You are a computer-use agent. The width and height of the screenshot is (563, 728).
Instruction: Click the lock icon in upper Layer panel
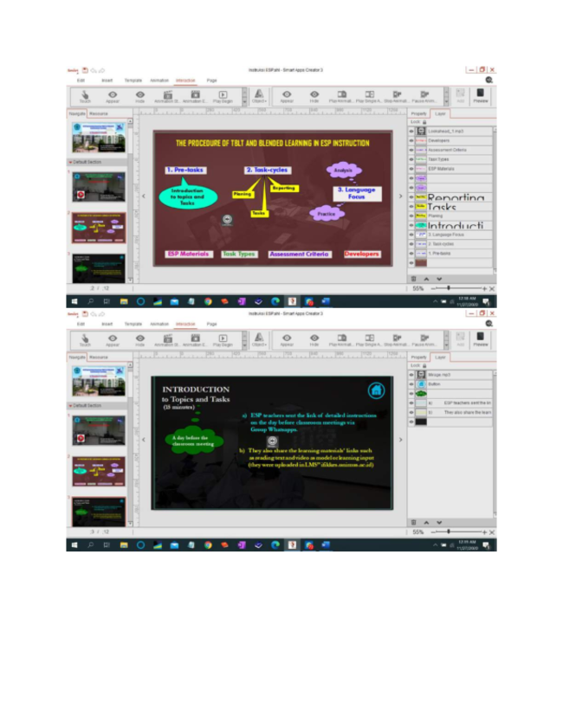pyautogui.click(x=424, y=122)
